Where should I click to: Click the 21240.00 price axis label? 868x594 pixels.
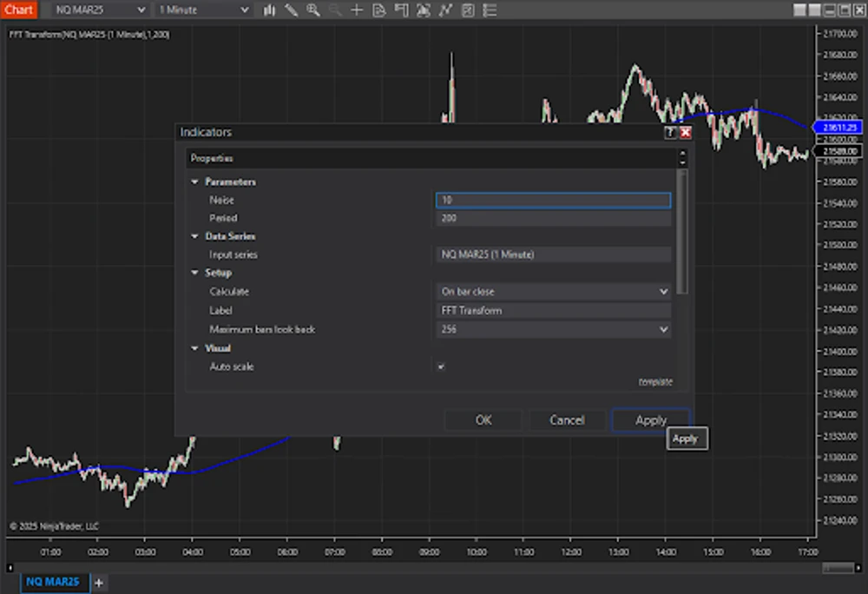[x=840, y=520]
